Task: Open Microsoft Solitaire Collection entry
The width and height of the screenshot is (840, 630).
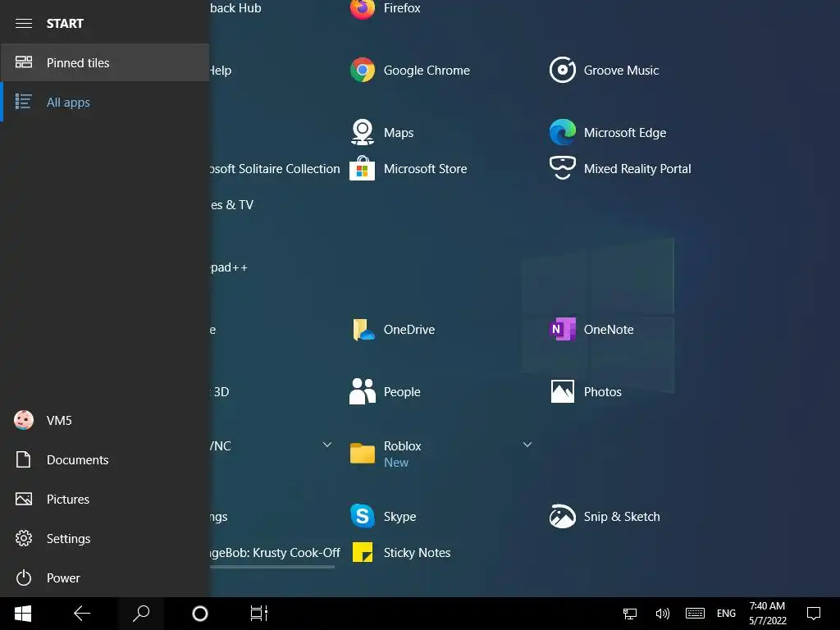Action: tap(275, 169)
